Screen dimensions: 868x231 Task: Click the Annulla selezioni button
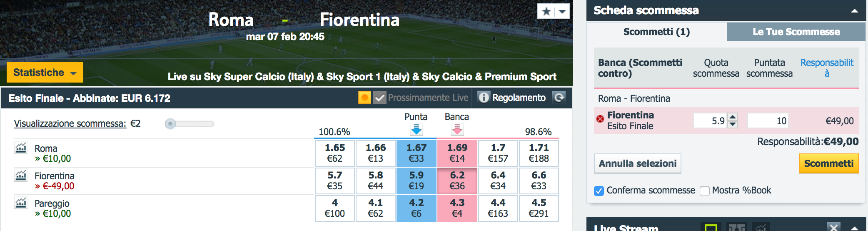637,163
